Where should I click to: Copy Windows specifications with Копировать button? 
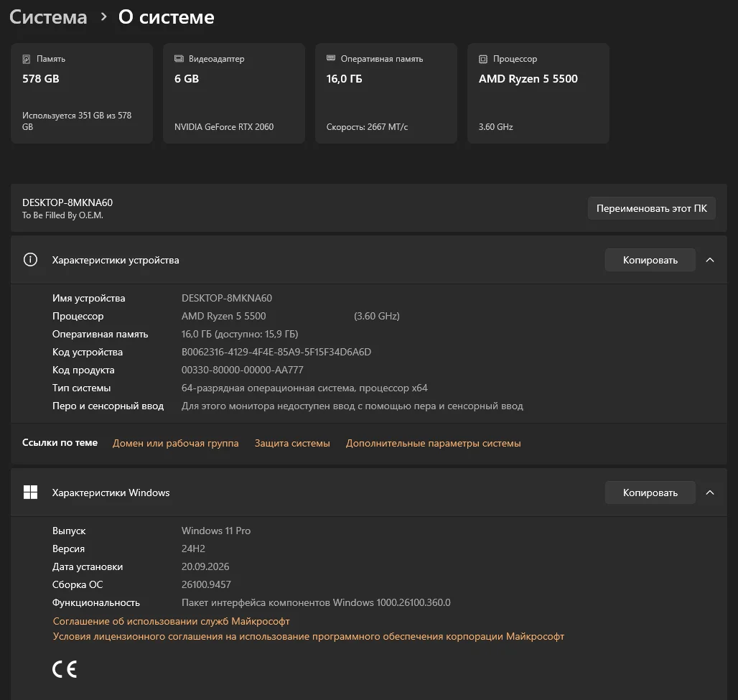click(x=650, y=493)
